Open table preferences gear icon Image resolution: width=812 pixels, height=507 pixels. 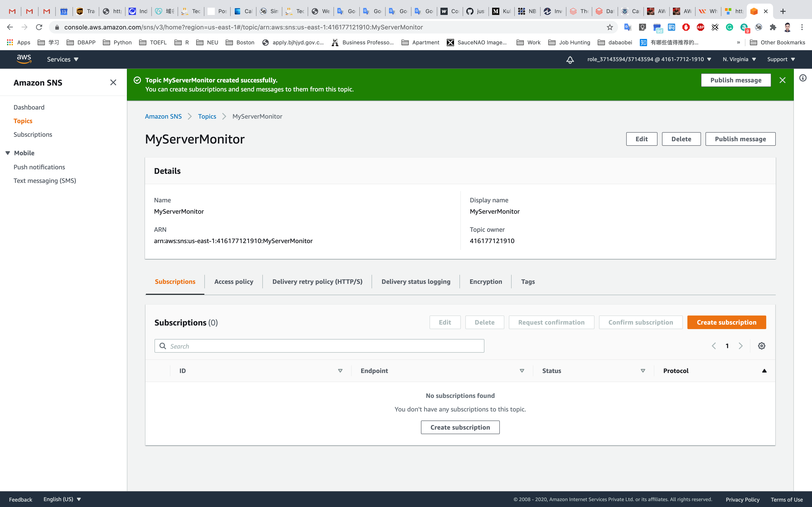[x=761, y=346]
